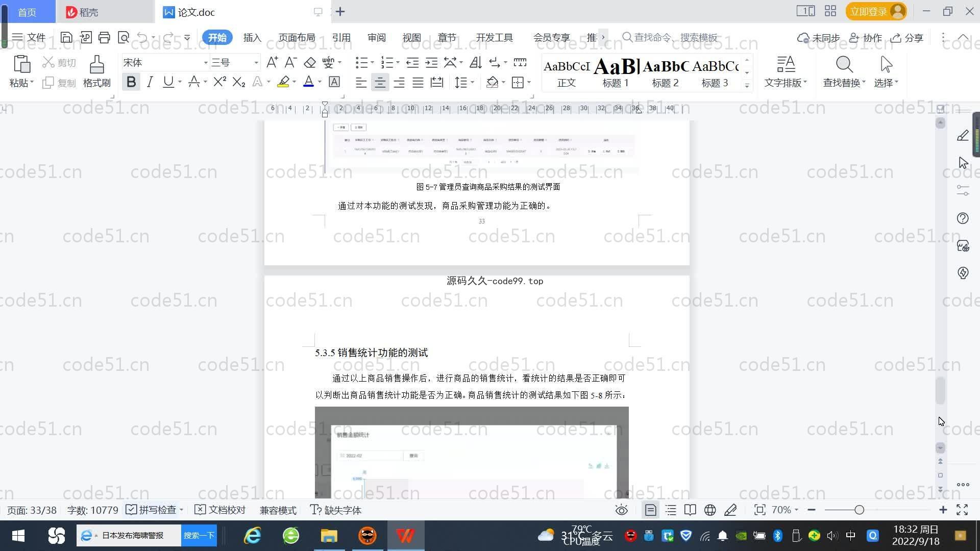Click the properties sliders icon in sidebar
This screenshot has height=551, width=980.
(963, 190)
